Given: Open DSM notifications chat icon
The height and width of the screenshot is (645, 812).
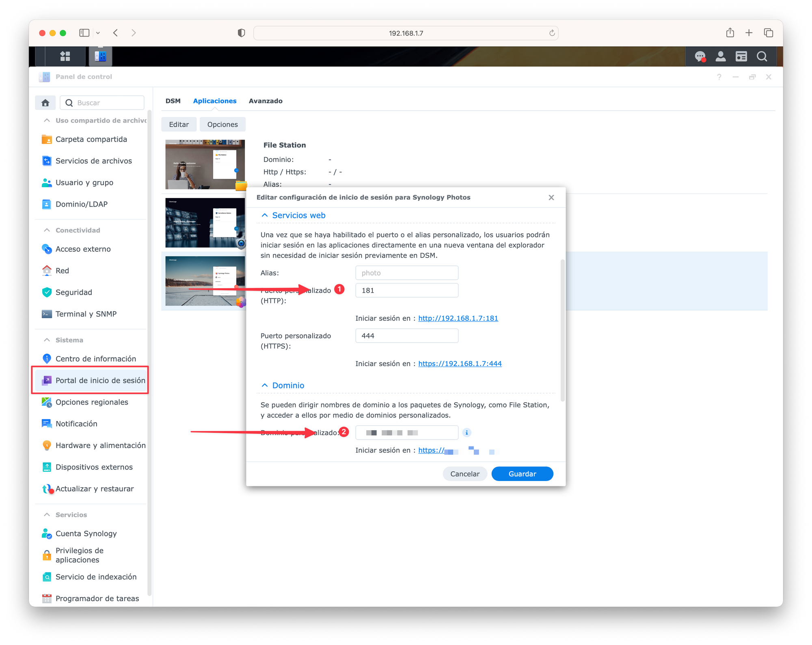Looking at the screenshot, I should click(x=700, y=56).
